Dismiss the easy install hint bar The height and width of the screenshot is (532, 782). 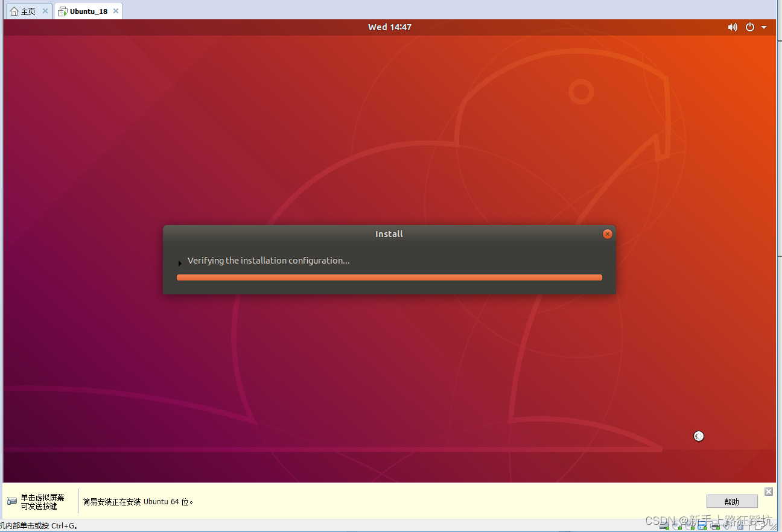[769, 492]
